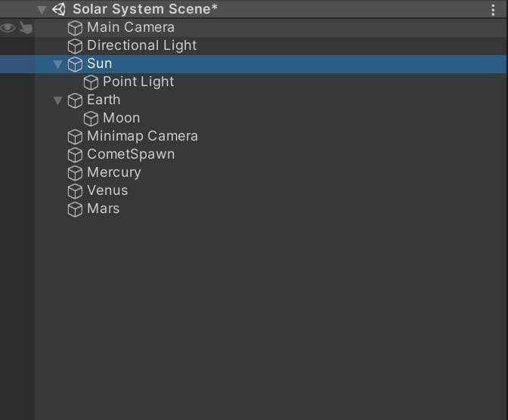508x420 pixels.
Task: Click the Solar System Scene header label
Action: 145,9
